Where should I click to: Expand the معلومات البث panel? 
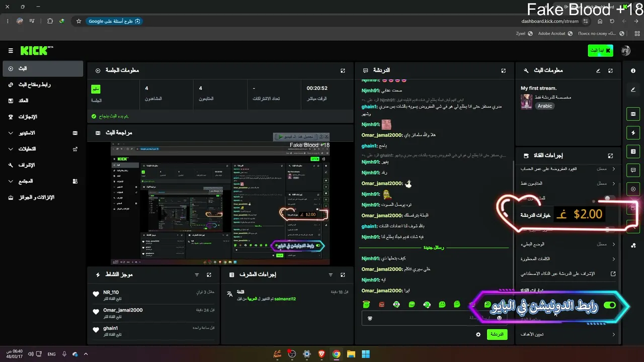pos(610,71)
